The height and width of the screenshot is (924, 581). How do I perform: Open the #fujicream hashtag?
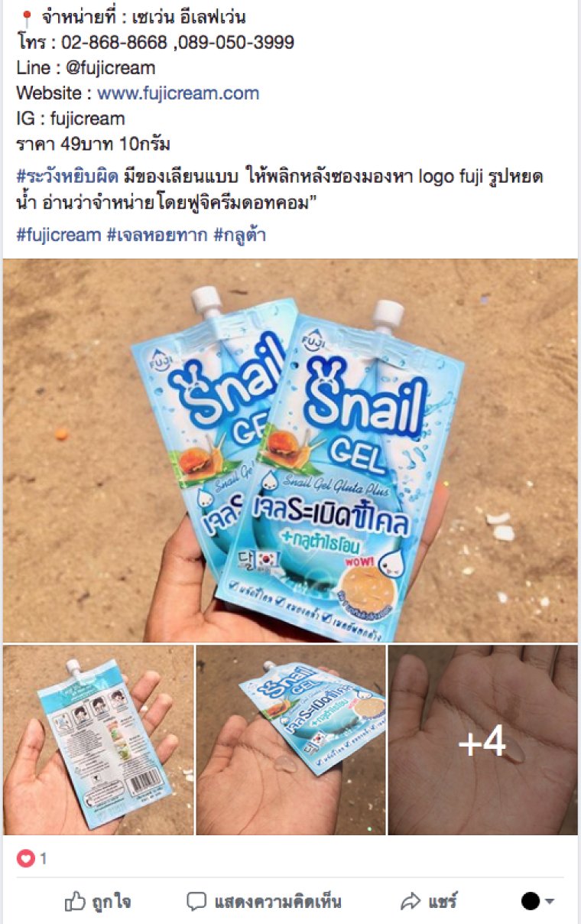[x=58, y=235]
